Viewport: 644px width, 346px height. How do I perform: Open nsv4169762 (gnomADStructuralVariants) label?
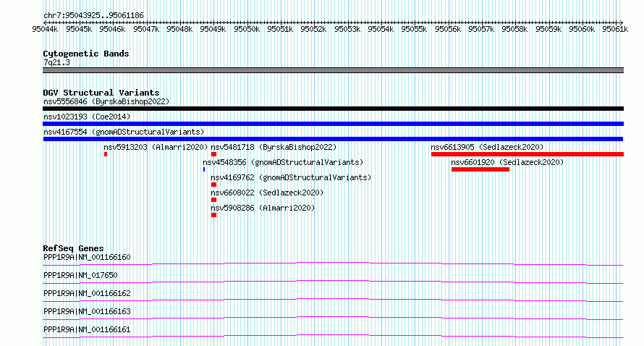coord(291,177)
